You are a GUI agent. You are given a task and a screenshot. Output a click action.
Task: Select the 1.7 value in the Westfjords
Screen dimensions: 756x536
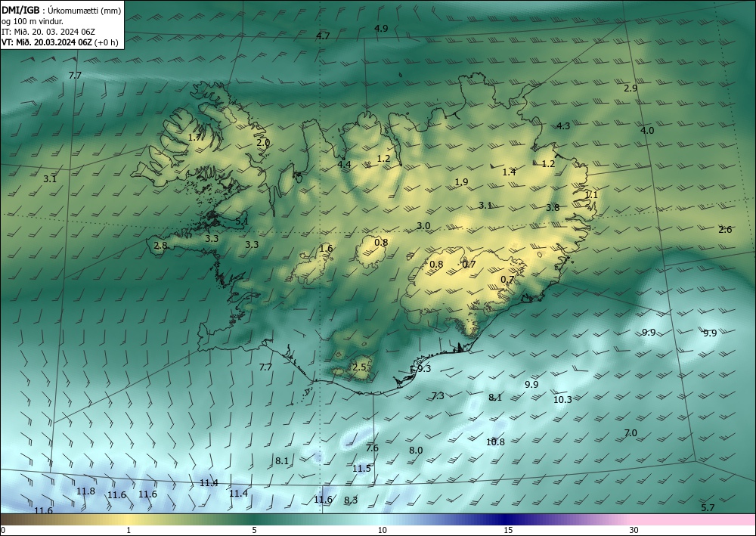click(194, 138)
